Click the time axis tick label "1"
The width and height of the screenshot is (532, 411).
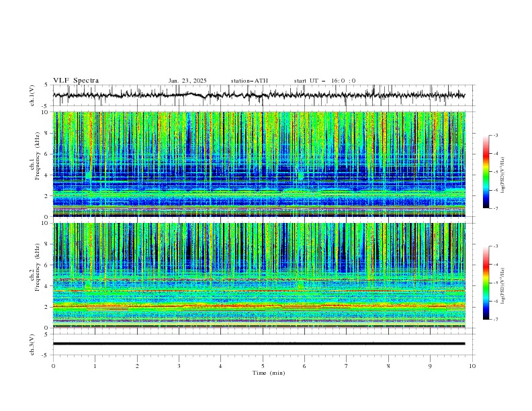[95, 366]
